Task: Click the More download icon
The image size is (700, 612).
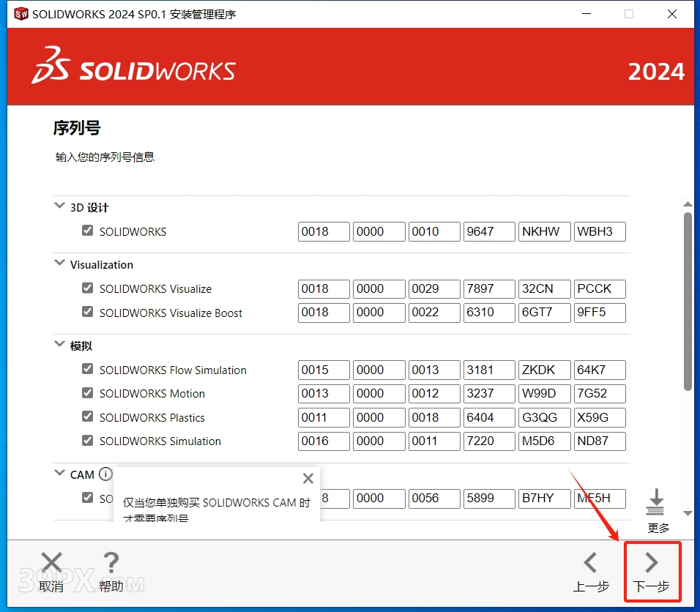Action: (657, 502)
